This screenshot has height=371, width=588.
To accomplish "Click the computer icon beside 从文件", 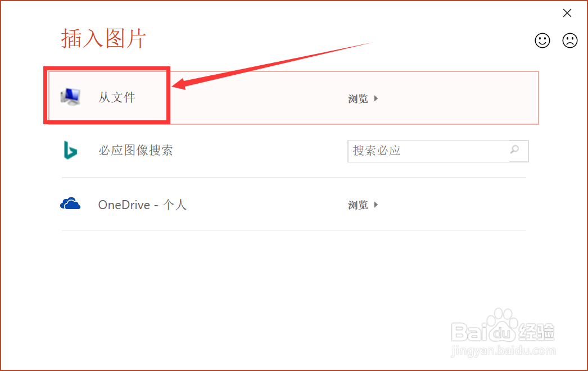I will pyautogui.click(x=70, y=97).
